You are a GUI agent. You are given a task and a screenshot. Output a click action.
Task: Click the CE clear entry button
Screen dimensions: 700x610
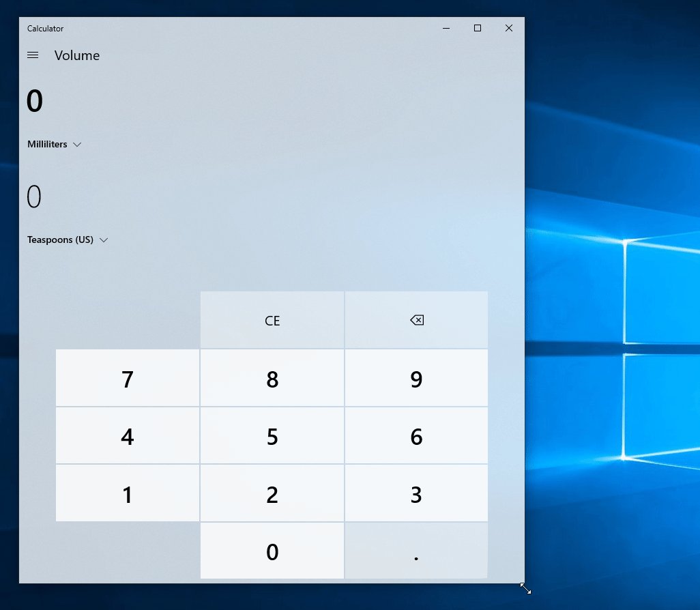[272, 321]
